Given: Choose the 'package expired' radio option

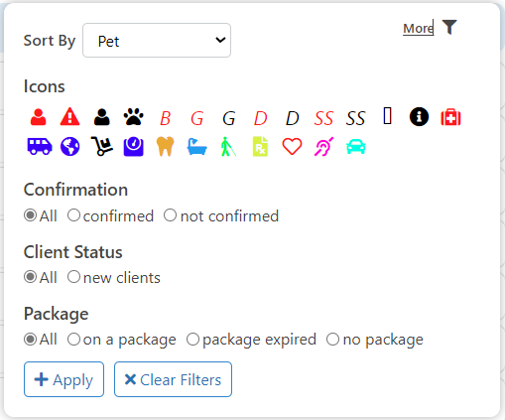Looking at the screenshot, I should pyautogui.click(x=192, y=340).
